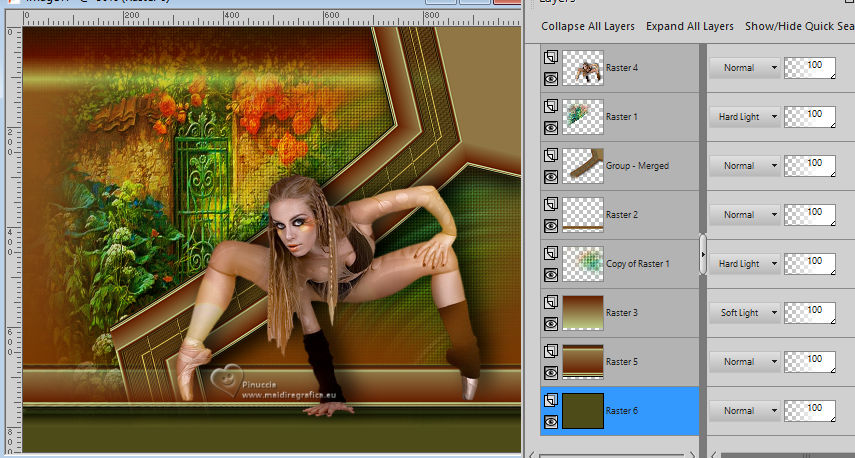Open the Hard Light blend dropdown for Raster 1

(x=744, y=117)
